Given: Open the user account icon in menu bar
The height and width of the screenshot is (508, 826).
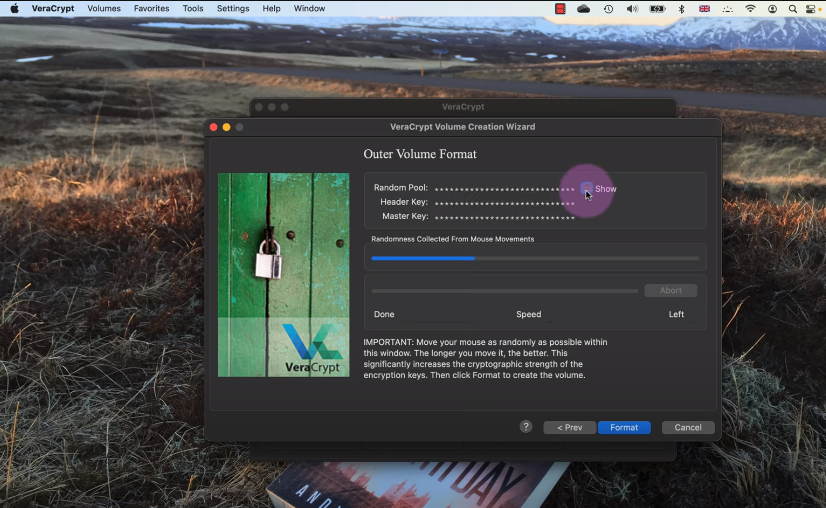Looking at the screenshot, I should (772, 8).
